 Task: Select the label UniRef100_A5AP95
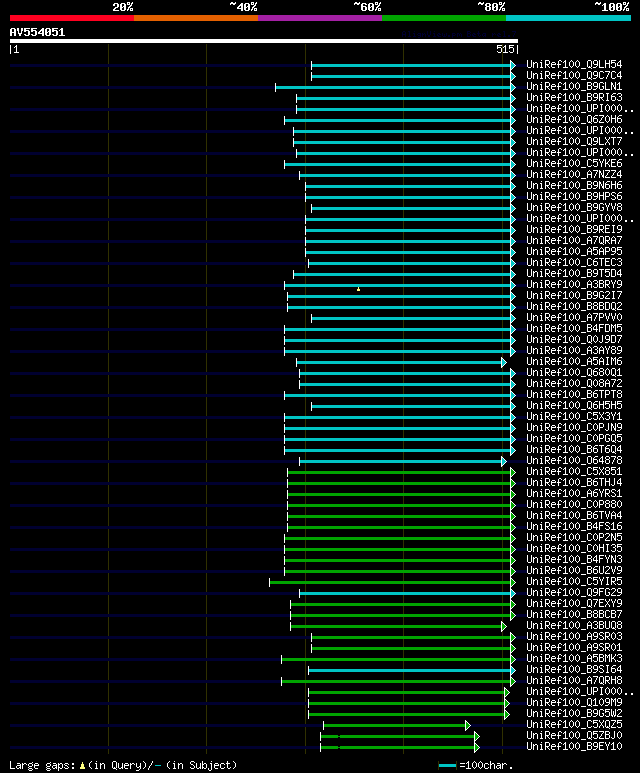click(x=574, y=251)
